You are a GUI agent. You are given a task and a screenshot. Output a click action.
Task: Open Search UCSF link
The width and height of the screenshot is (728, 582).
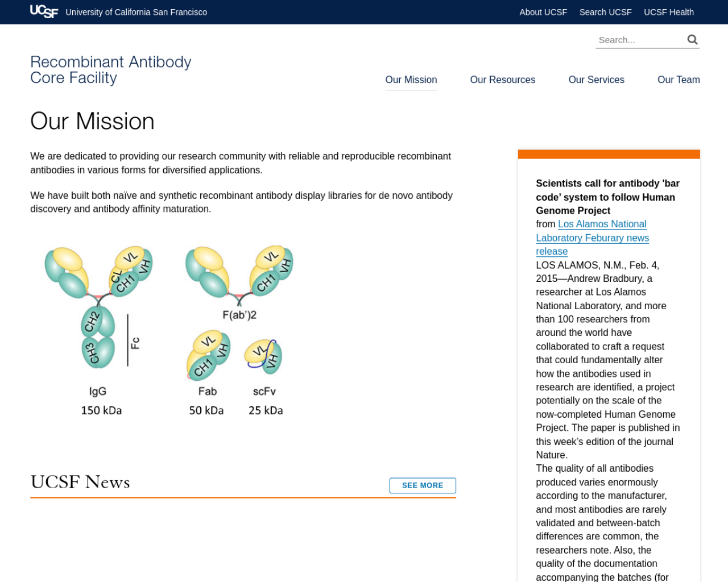pos(605,12)
